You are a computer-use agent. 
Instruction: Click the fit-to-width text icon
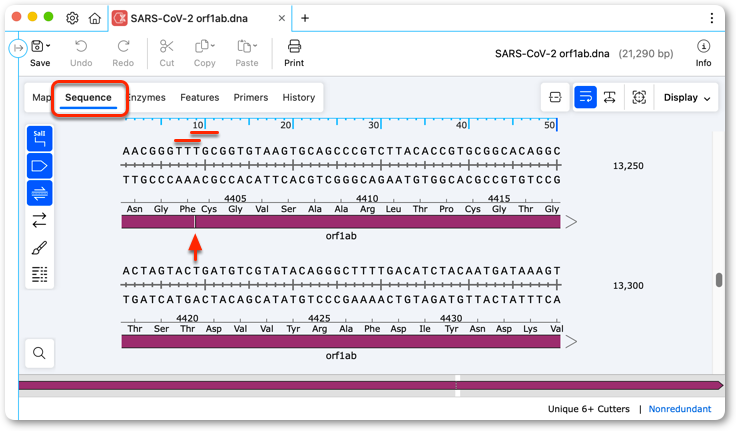point(610,97)
